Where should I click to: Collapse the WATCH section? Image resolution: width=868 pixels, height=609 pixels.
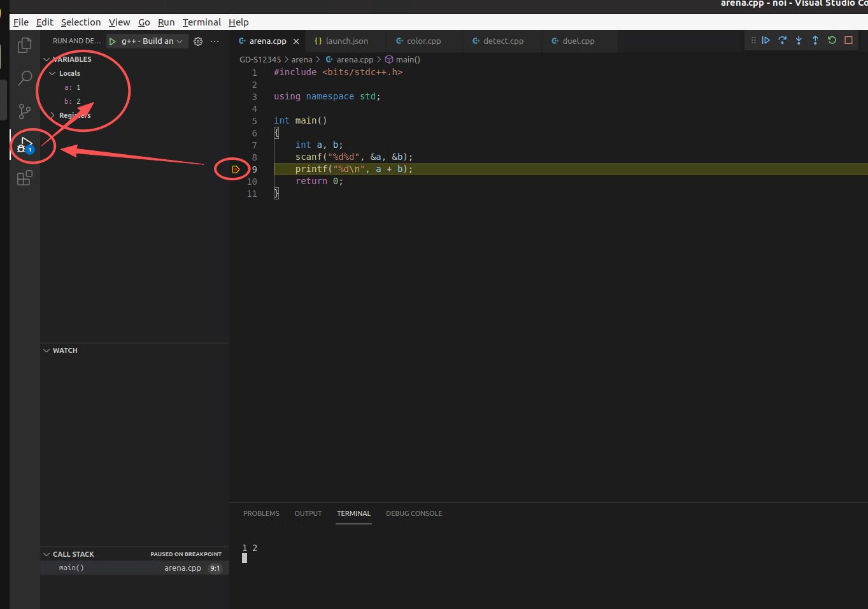(46, 350)
